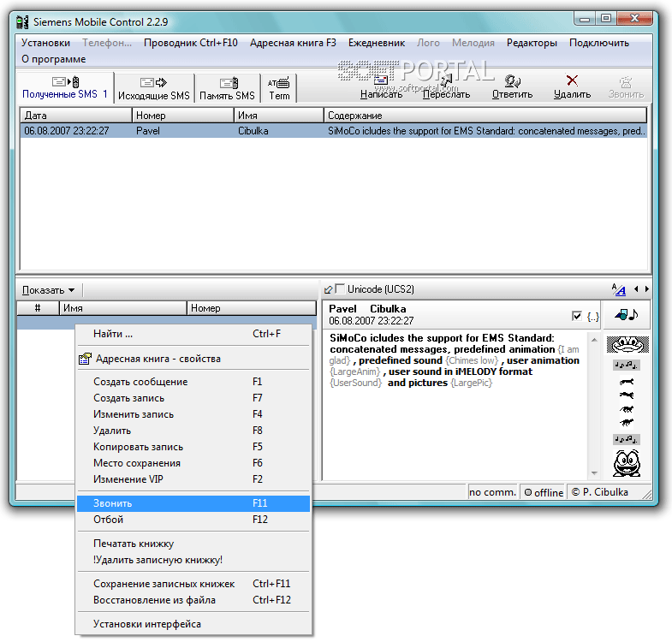Click the Удалить red X button
672x642 pixels.
click(x=572, y=88)
